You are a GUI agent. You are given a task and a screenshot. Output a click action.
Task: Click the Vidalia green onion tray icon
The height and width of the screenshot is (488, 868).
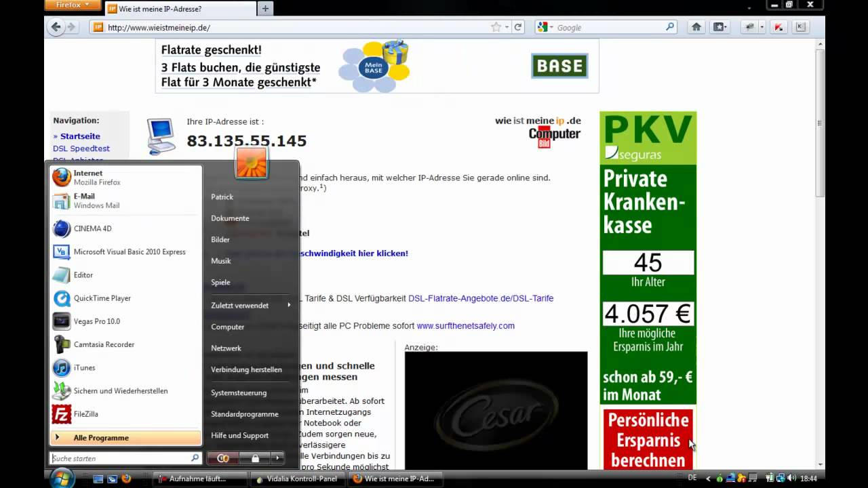(x=720, y=479)
